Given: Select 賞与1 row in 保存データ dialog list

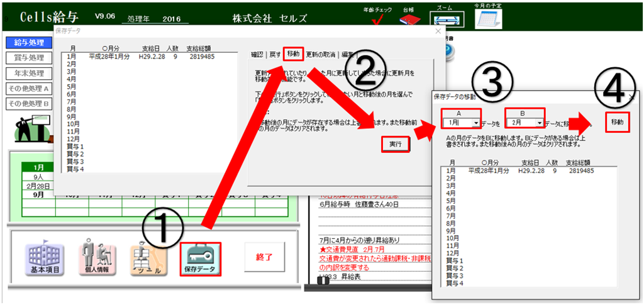Looking at the screenshot, I should tap(149, 147).
